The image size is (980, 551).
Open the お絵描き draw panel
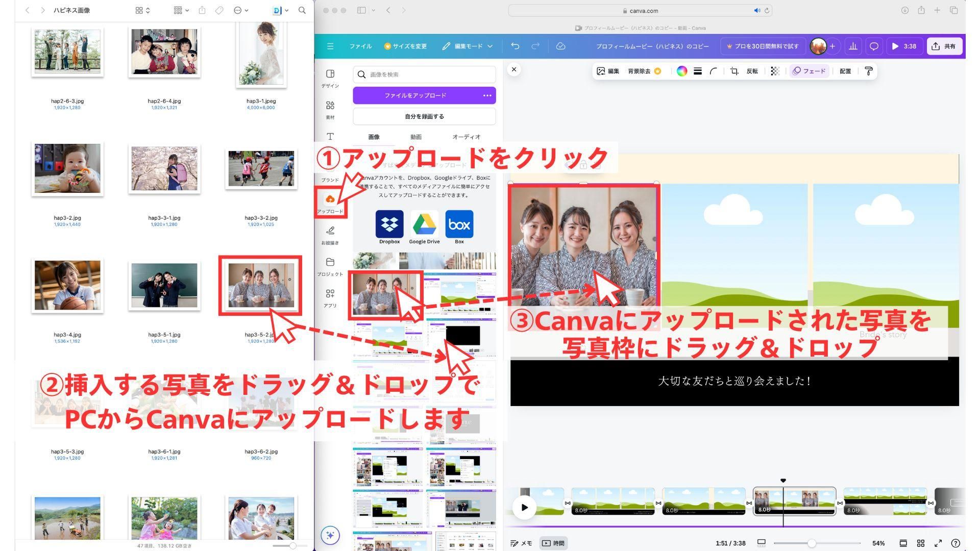pos(330,235)
